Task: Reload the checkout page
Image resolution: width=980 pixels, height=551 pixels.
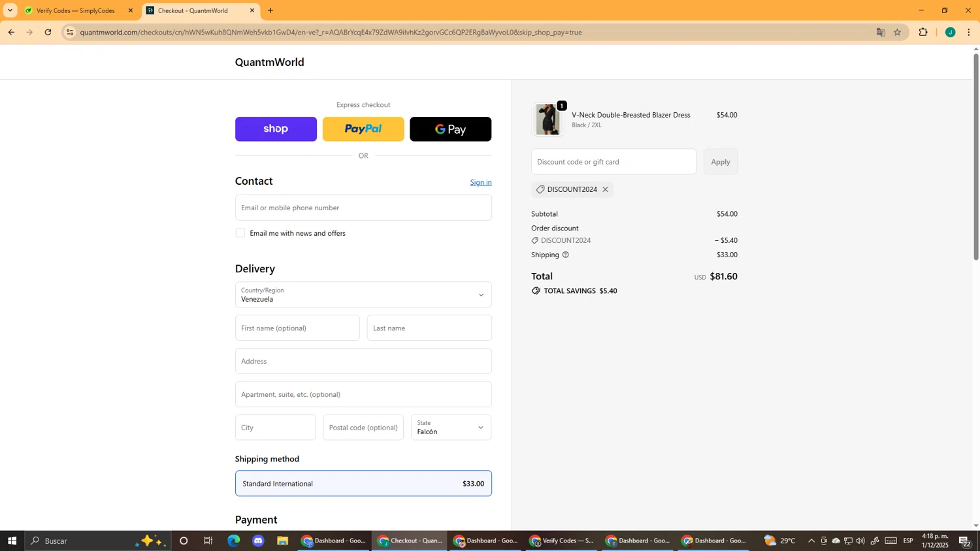Action: 48,32
